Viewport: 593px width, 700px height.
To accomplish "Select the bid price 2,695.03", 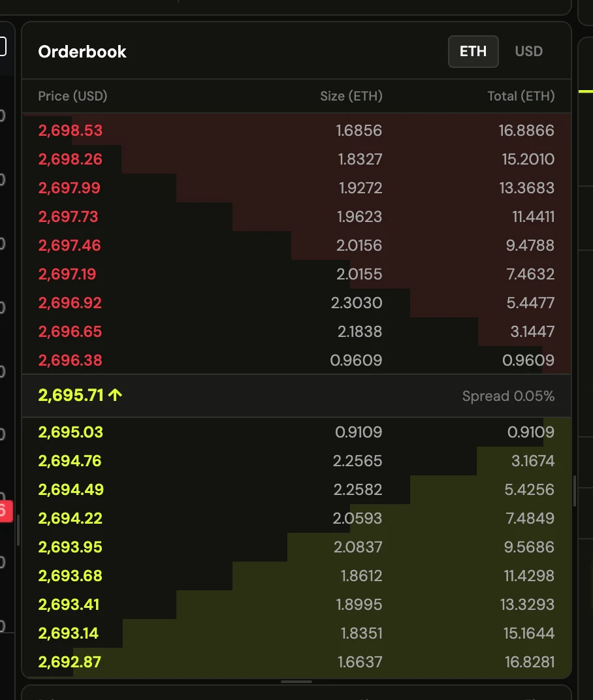I will (x=71, y=432).
